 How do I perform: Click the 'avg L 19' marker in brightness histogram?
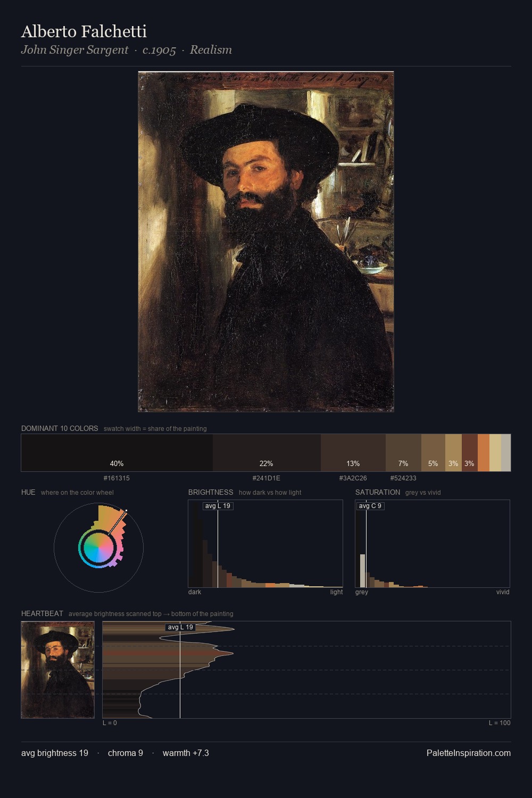coord(218,506)
